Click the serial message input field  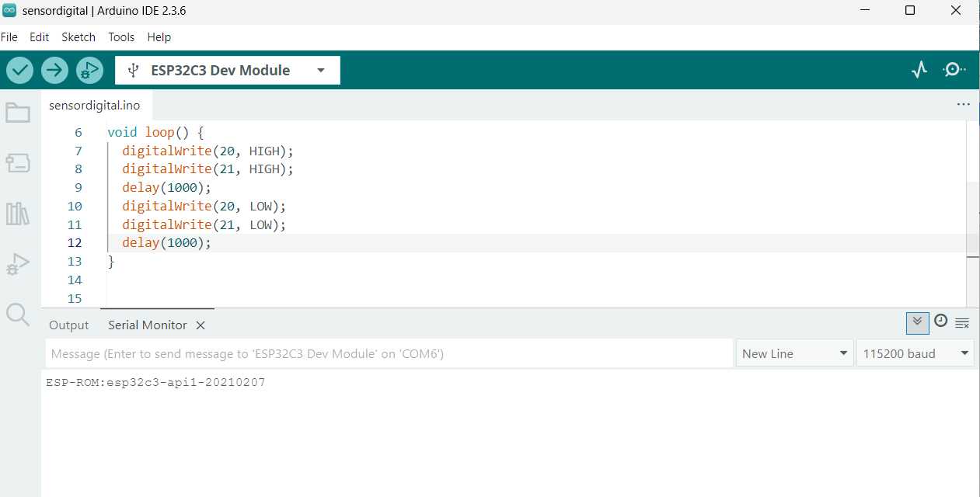pos(389,353)
